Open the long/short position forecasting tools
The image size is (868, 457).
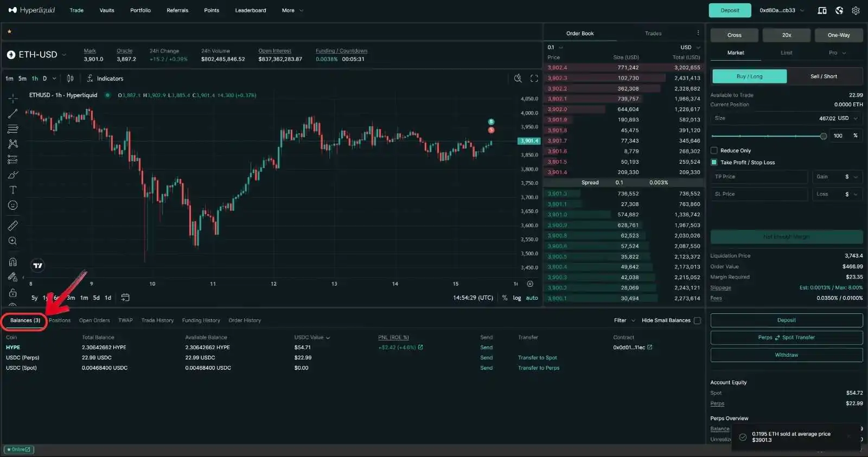pyautogui.click(x=13, y=159)
